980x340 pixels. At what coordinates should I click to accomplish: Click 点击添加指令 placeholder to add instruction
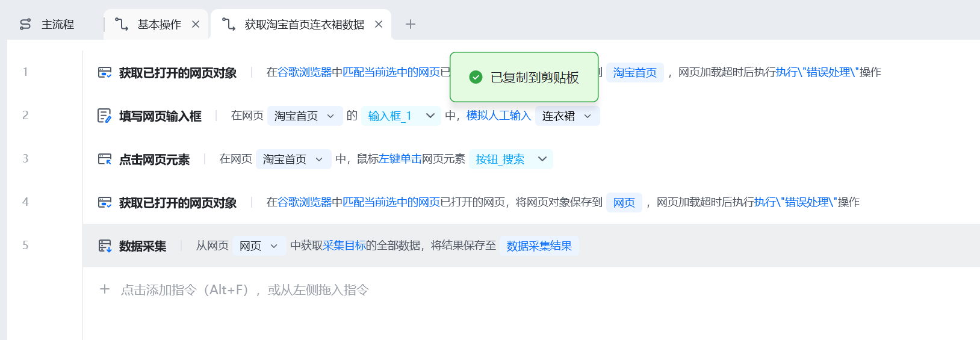244,290
